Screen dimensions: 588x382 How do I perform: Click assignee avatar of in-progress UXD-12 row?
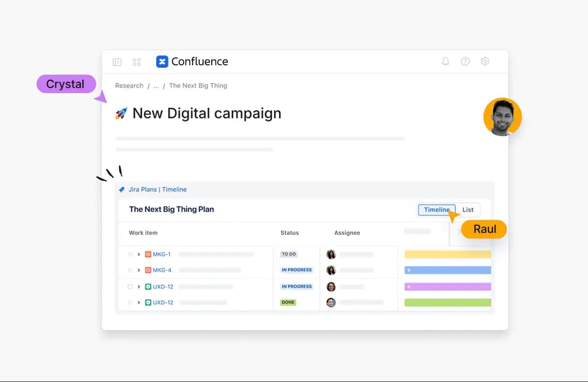[331, 286]
